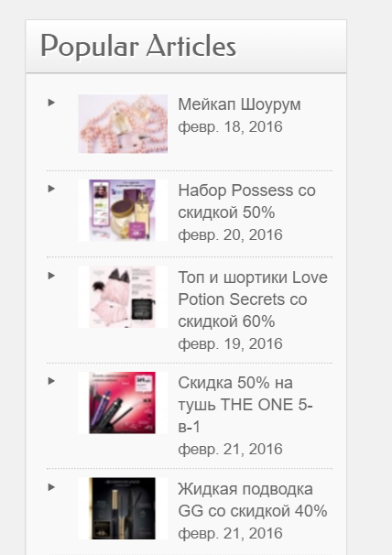Image resolution: width=392 pixels, height=555 pixels.
Task: Click date under Жидкая подводка GG article
Action: 230,533
